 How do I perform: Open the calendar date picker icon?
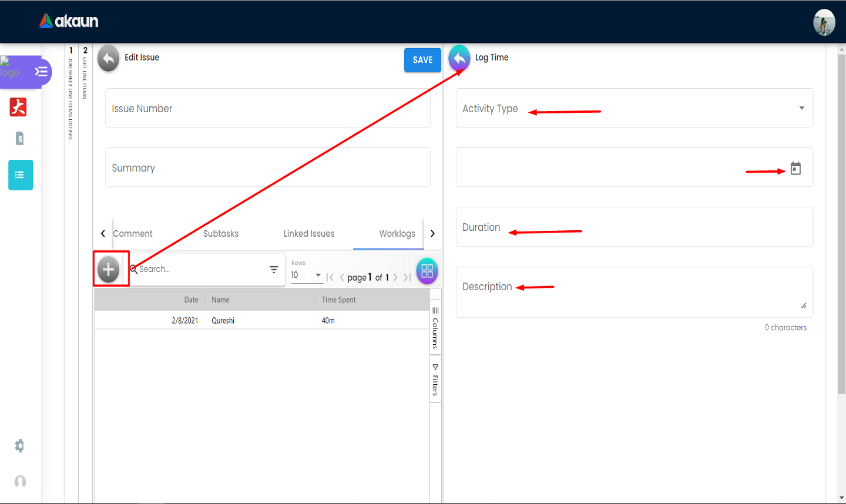tap(795, 169)
